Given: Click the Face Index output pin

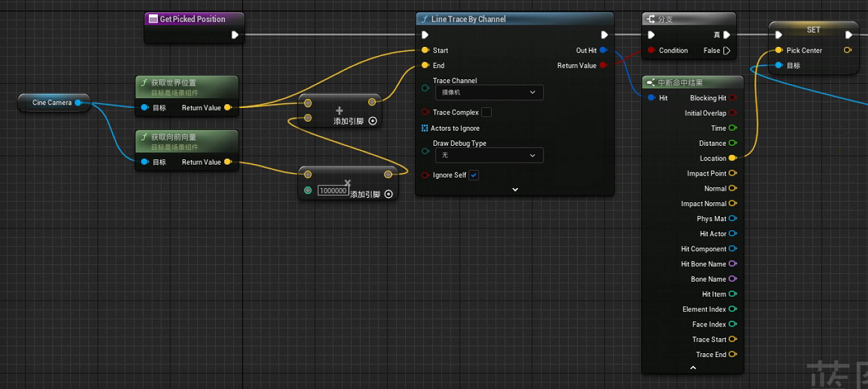Looking at the screenshot, I should pos(733,324).
